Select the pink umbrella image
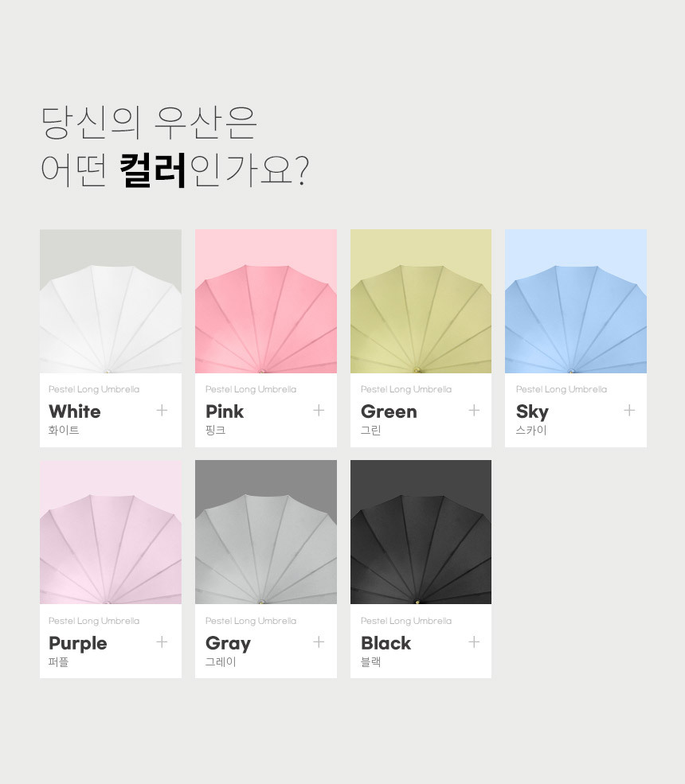The width and height of the screenshot is (685, 784). pyautogui.click(x=266, y=301)
